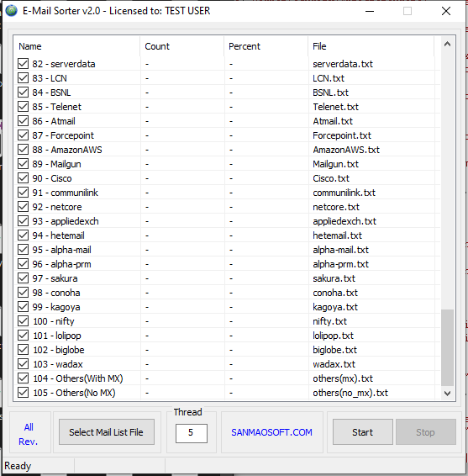Sort by the Name column header
The image size is (468, 476).
tap(77, 46)
